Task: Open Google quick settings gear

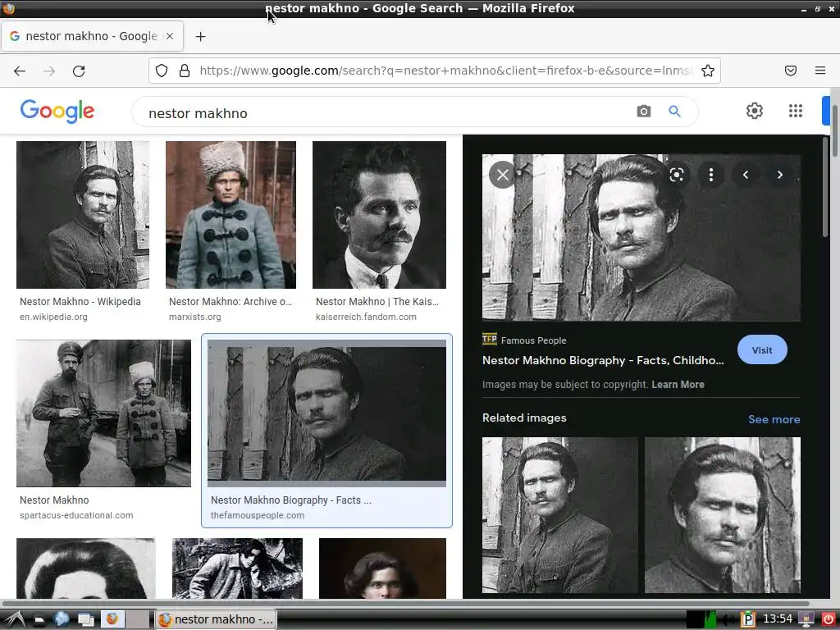Action: pyautogui.click(x=755, y=111)
